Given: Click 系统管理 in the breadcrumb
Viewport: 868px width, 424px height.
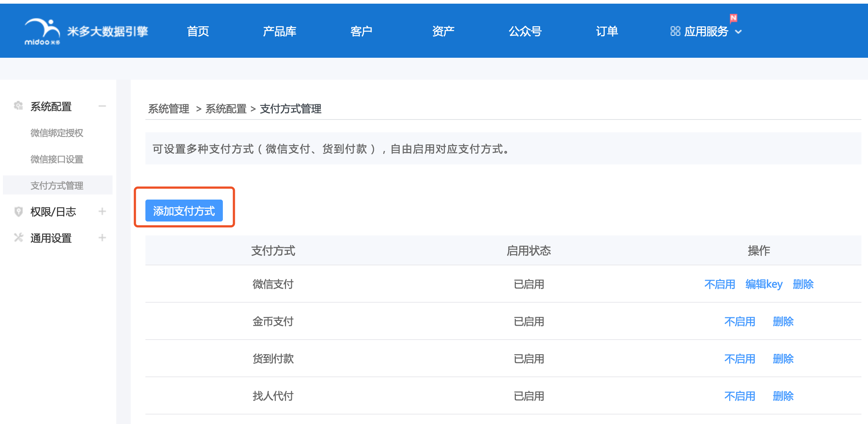Looking at the screenshot, I should click(168, 109).
